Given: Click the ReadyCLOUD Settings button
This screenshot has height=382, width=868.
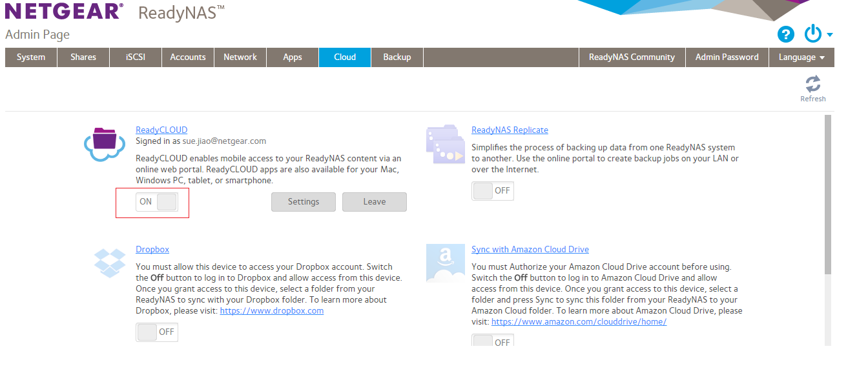Looking at the screenshot, I should [304, 202].
